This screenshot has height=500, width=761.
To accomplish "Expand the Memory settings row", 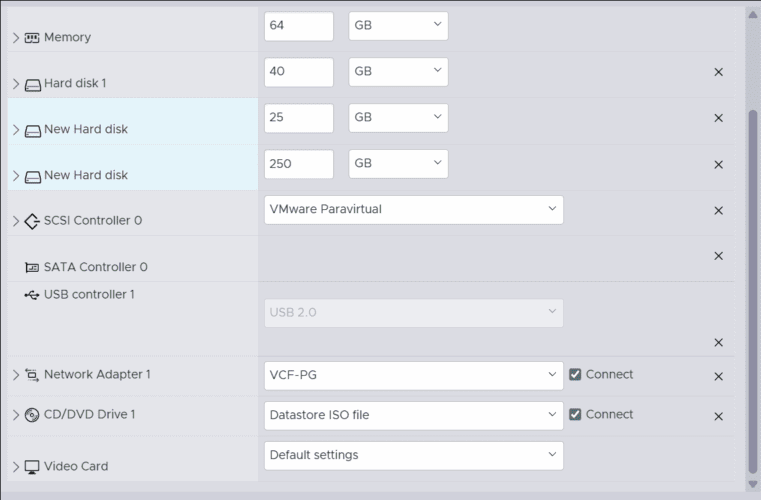I will coord(16,38).
